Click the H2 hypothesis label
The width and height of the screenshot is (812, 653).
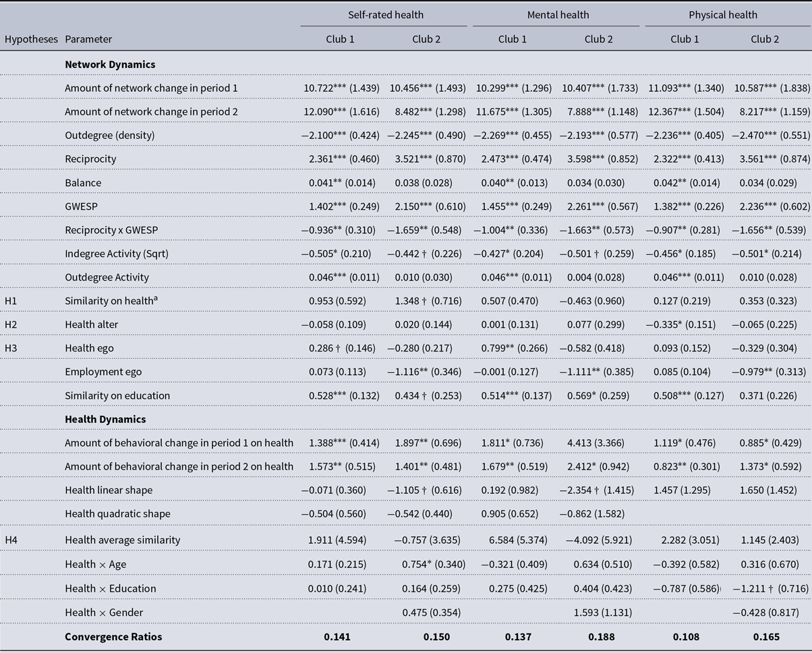(x=11, y=324)
